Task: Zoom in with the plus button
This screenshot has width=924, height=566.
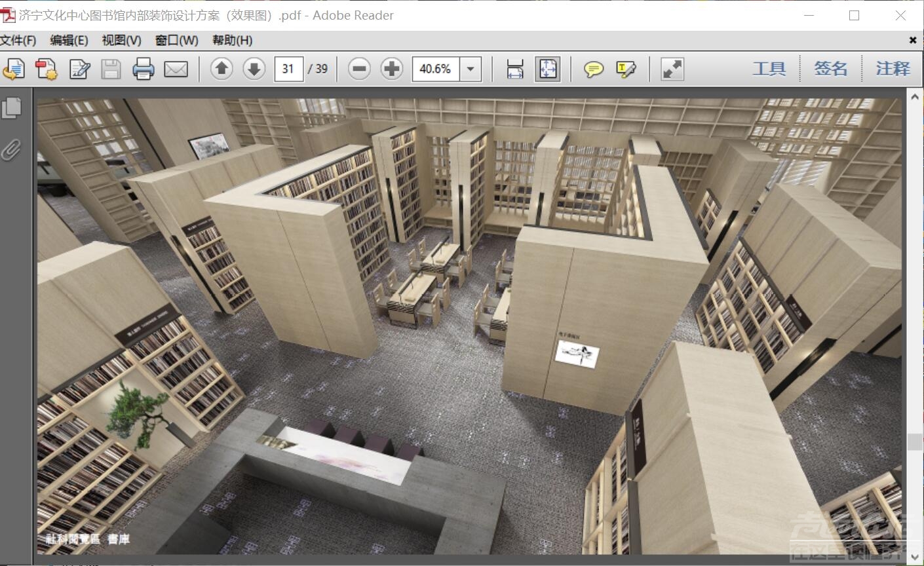Action: tap(392, 68)
